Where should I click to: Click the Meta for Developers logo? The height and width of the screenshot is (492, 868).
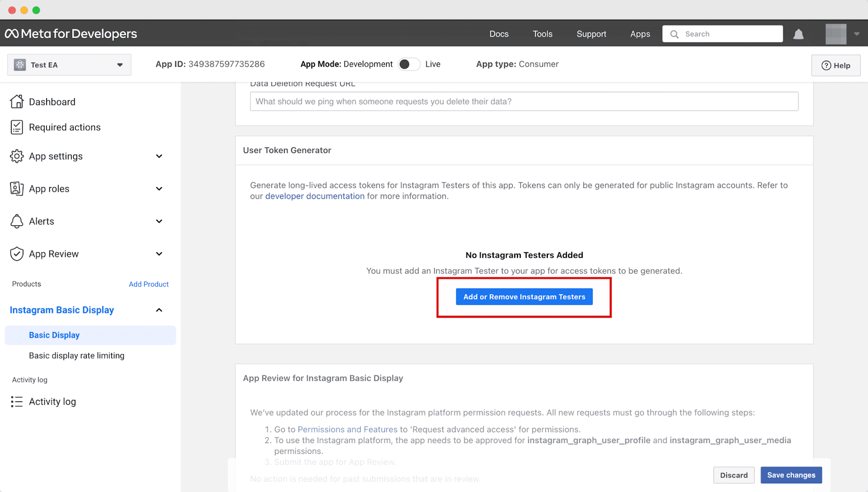pyautogui.click(x=71, y=34)
